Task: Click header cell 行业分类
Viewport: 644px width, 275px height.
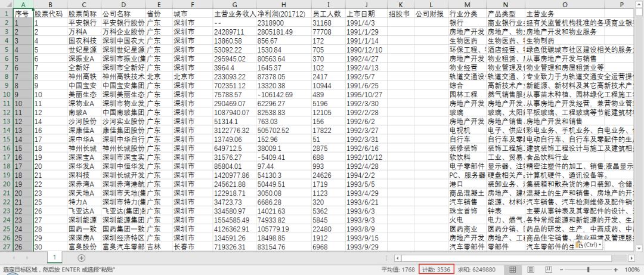Action: pyautogui.click(x=467, y=14)
